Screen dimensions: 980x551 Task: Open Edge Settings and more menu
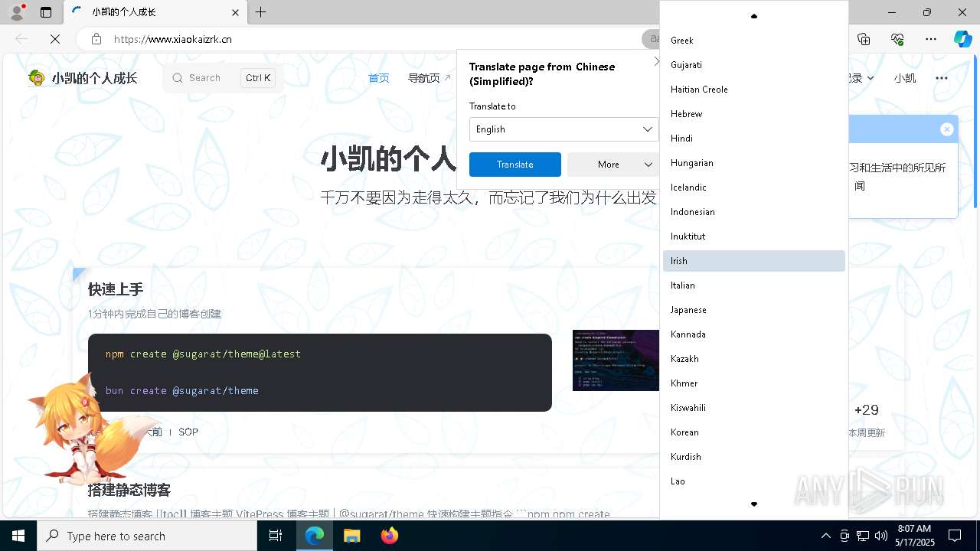point(931,39)
